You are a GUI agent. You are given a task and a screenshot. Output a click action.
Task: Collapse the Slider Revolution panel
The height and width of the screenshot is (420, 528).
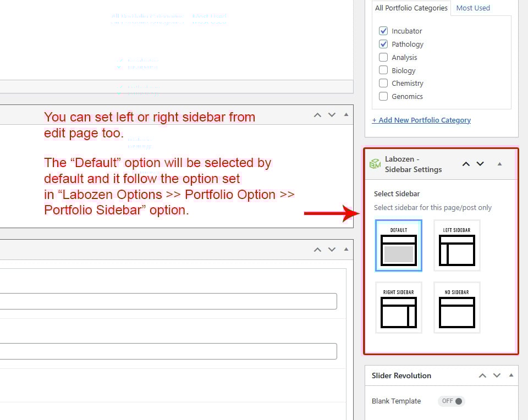tap(511, 375)
